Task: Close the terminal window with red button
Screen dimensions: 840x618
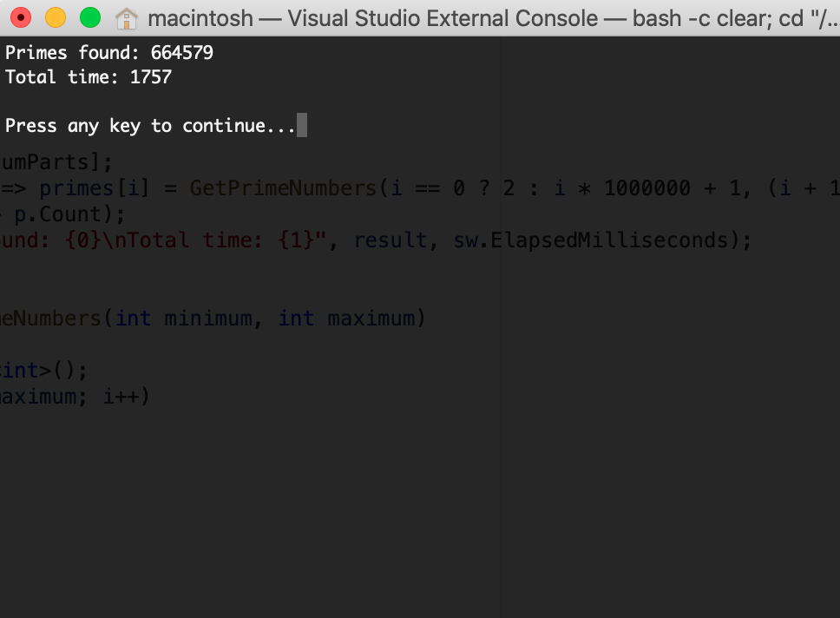Action: (x=21, y=17)
